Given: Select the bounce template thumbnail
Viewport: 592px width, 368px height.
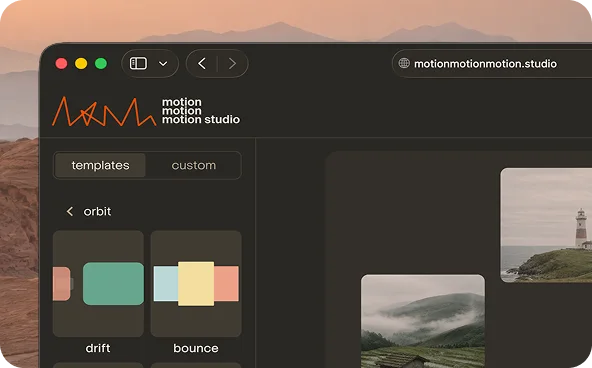Looking at the screenshot, I should point(196,283).
